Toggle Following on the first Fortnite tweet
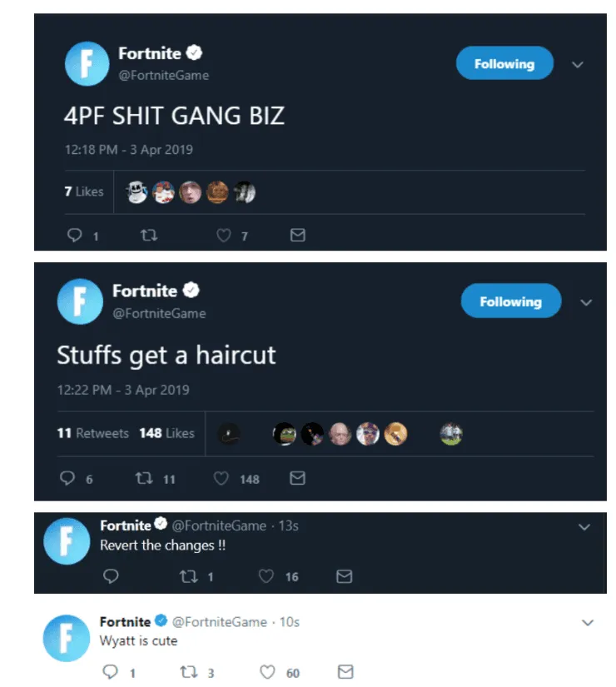Screen dimensions: 616x687 (x=504, y=64)
